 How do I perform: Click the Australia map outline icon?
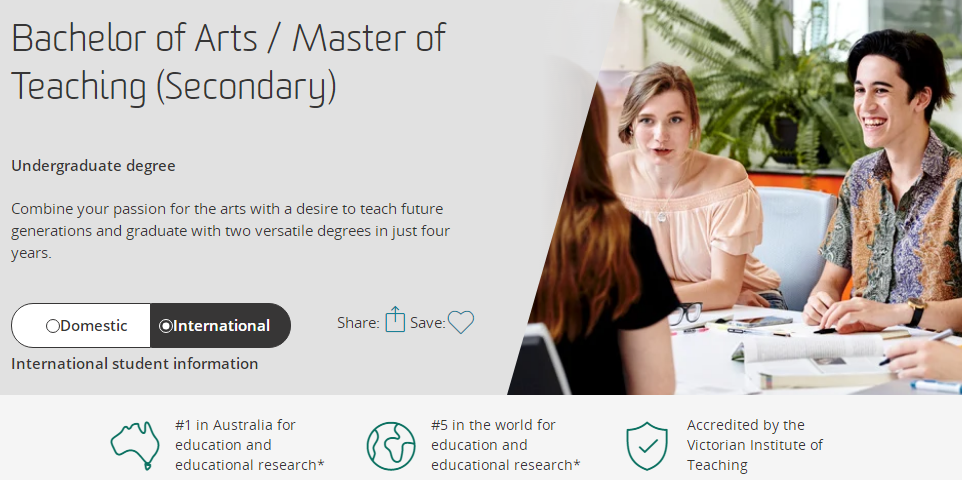(x=135, y=446)
